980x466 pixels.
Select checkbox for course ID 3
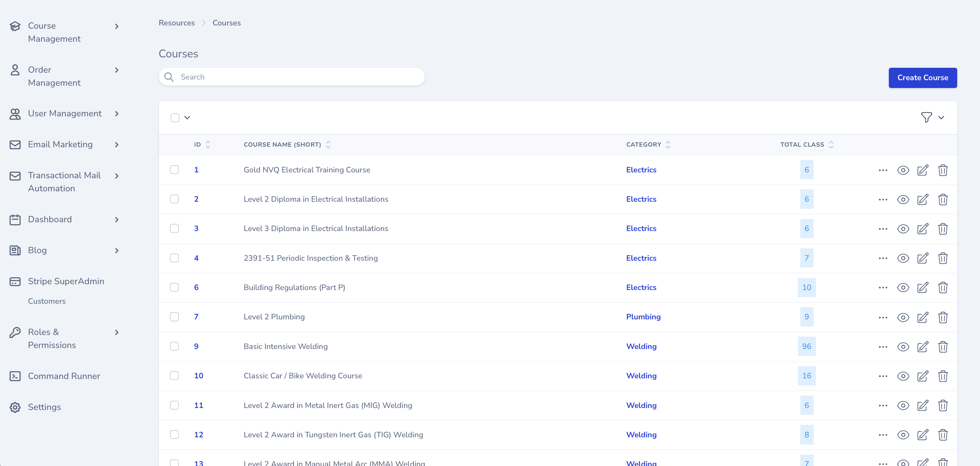pyautogui.click(x=174, y=228)
